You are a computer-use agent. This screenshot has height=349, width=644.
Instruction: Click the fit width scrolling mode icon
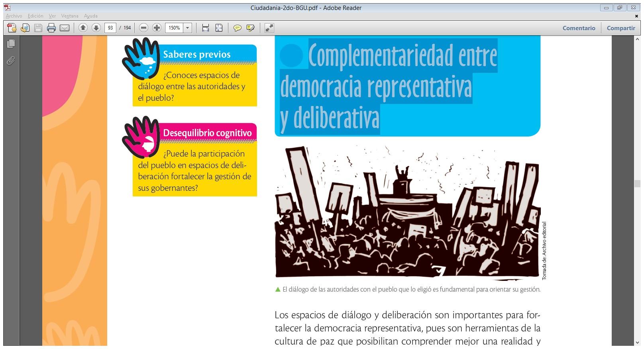(x=206, y=28)
